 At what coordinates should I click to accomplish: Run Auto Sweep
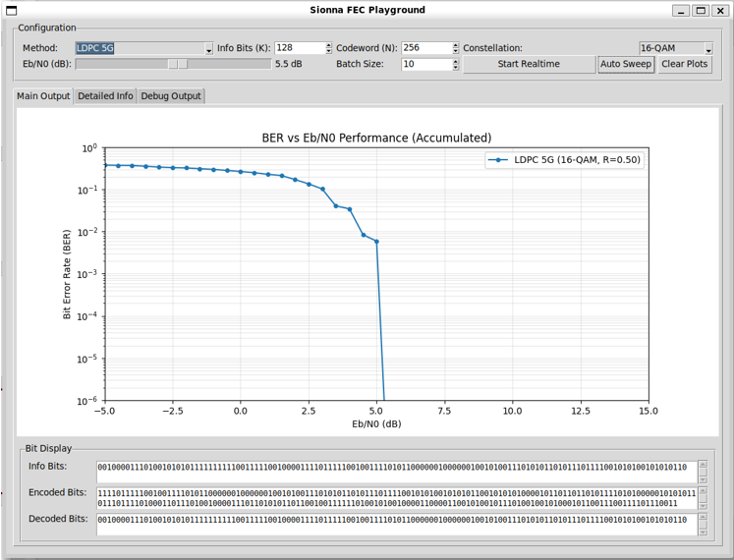(625, 64)
